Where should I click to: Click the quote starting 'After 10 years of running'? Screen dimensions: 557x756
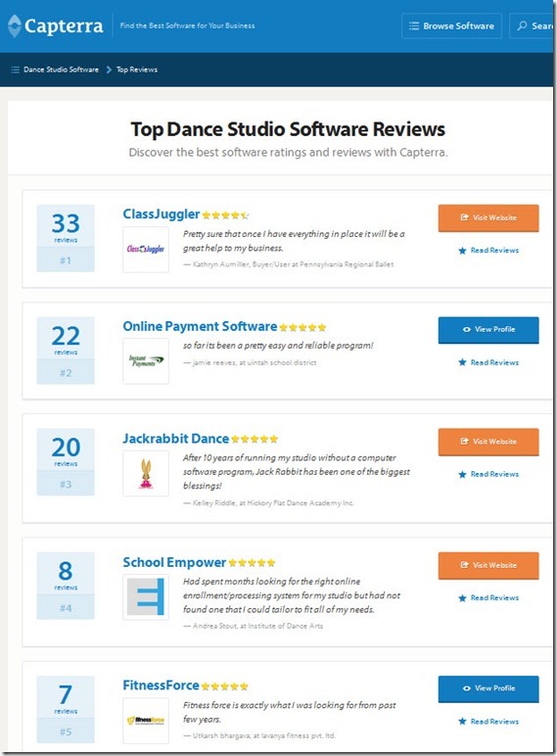click(x=297, y=472)
